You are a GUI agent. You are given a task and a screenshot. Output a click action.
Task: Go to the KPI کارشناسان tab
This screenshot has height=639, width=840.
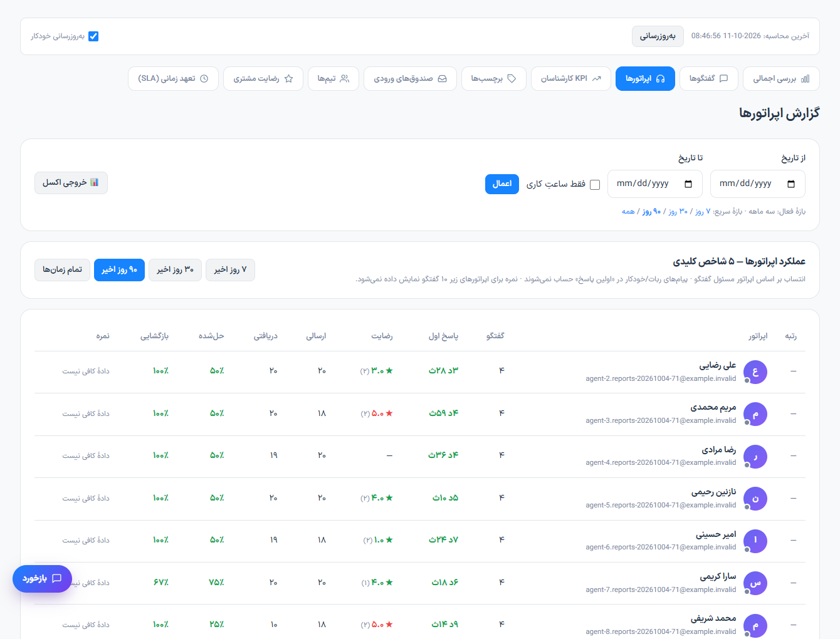coord(570,79)
